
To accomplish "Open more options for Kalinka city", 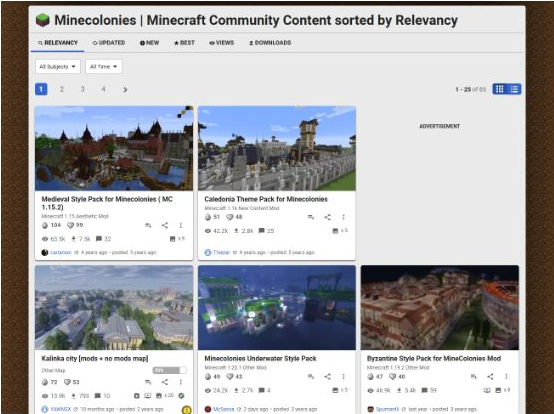I will pos(181,382).
